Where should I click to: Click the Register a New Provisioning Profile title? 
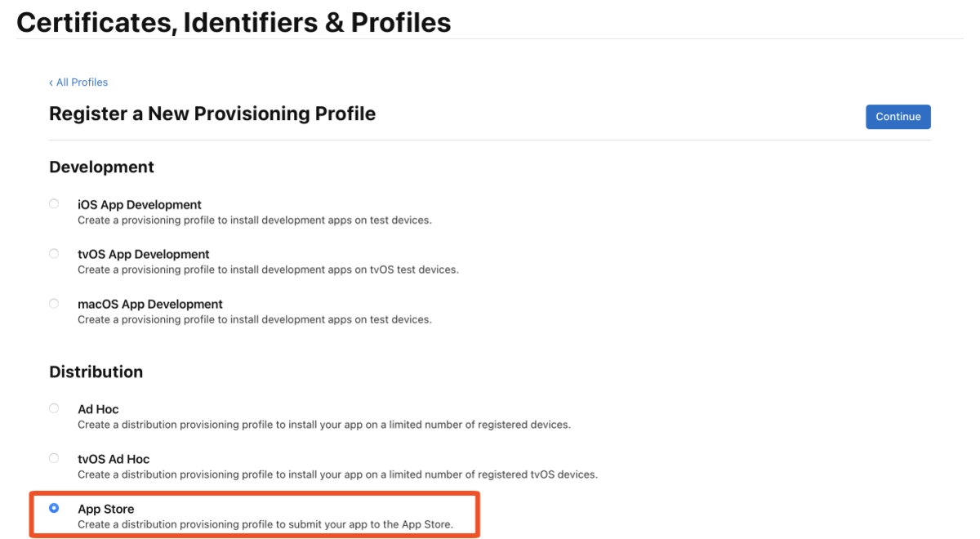(x=212, y=114)
